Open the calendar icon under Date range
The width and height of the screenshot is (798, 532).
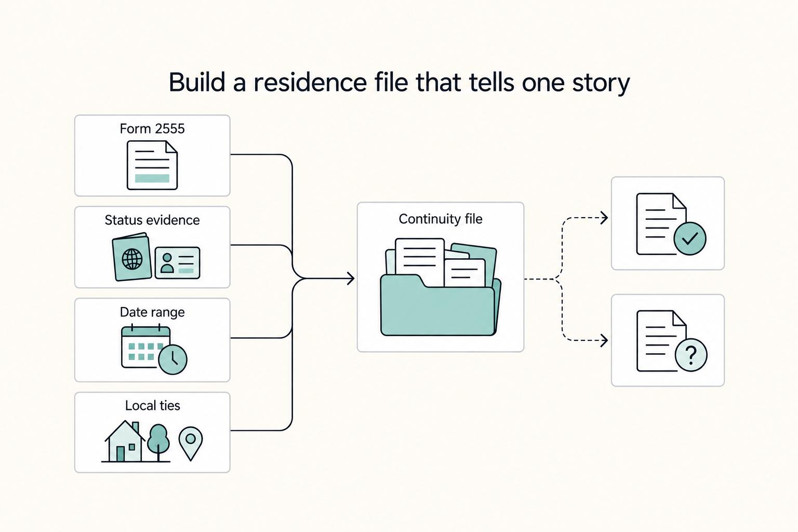154,349
